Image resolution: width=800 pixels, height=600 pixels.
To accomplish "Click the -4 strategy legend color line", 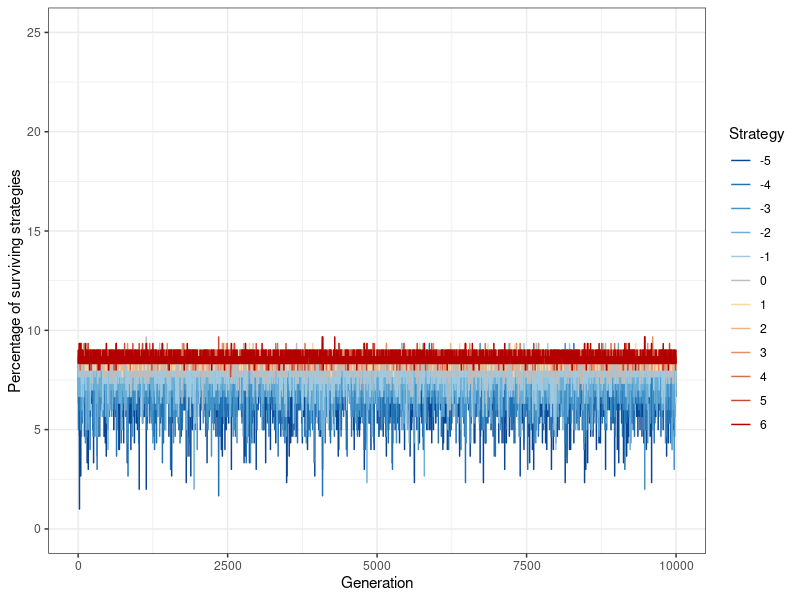I will coord(740,185).
